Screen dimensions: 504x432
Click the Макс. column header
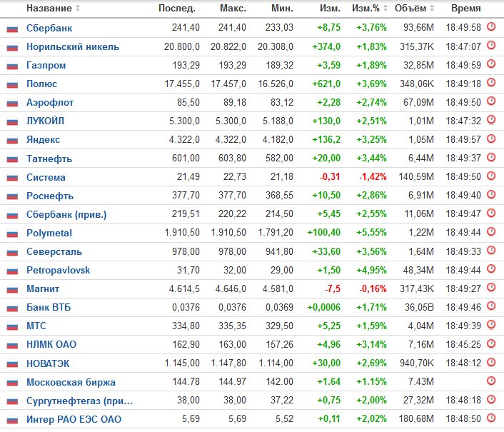point(233,9)
